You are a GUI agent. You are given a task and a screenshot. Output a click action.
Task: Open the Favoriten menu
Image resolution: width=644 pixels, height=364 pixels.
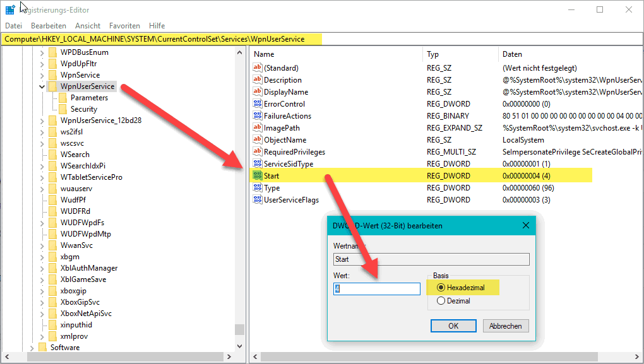pyautogui.click(x=124, y=26)
